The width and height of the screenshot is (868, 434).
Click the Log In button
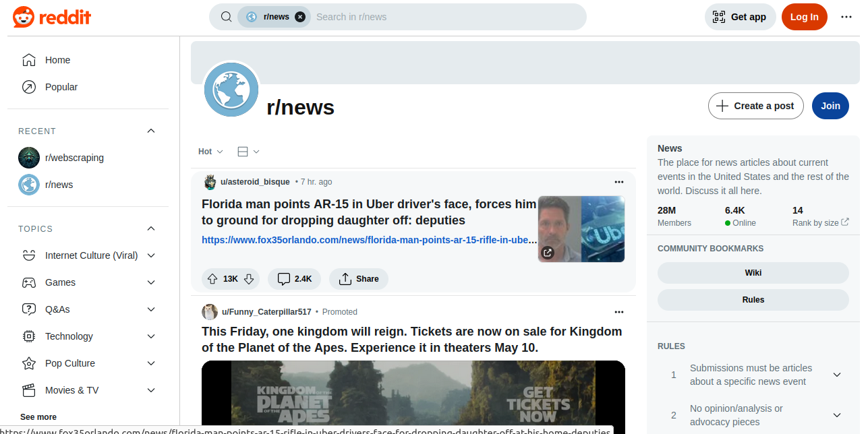(x=805, y=17)
